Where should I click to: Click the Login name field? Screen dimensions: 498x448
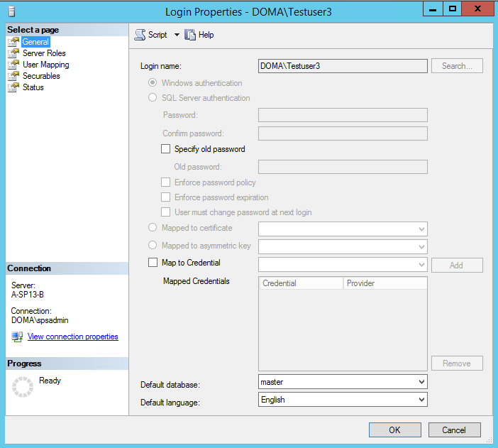point(343,66)
